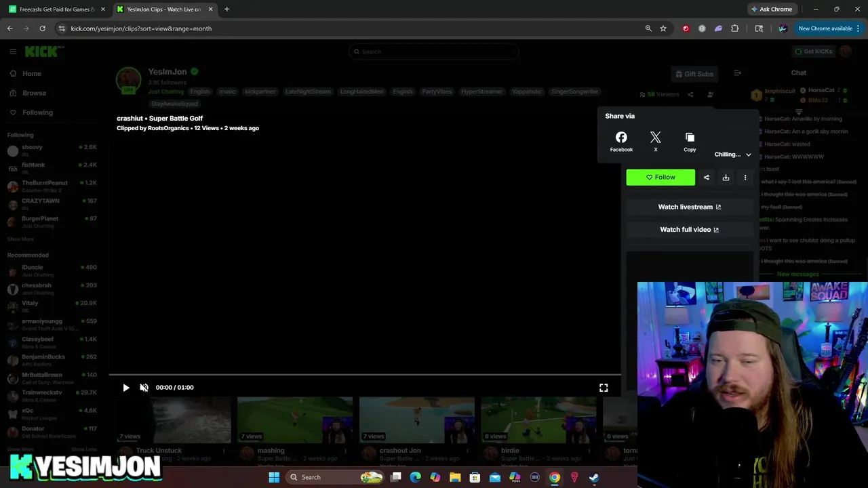Enter fullscreen on the clip player

pos(604,388)
